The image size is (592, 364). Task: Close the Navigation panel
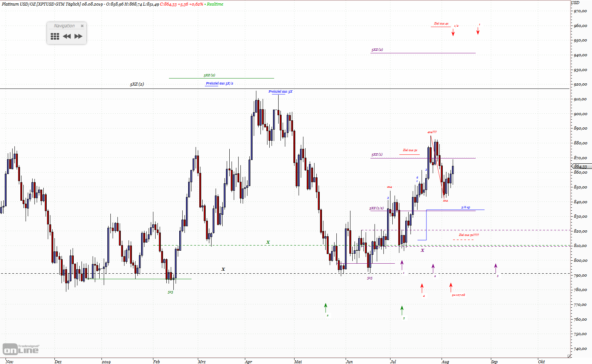point(82,26)
